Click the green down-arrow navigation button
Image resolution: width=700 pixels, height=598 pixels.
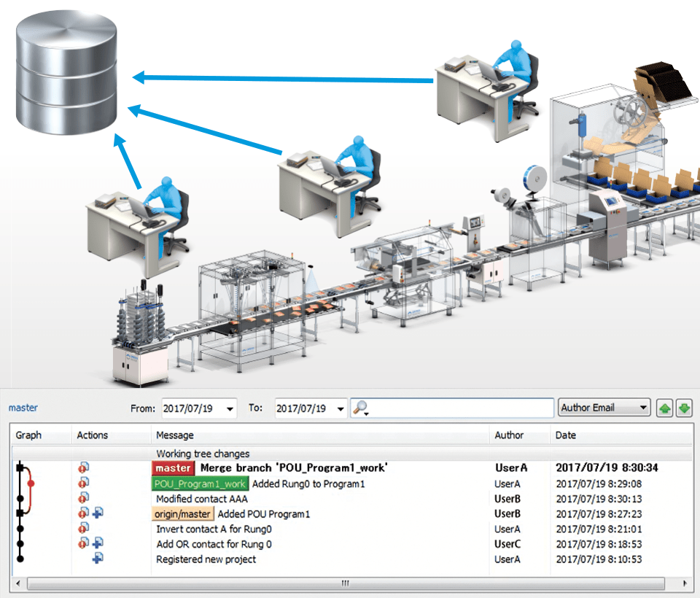coord(685,408)
